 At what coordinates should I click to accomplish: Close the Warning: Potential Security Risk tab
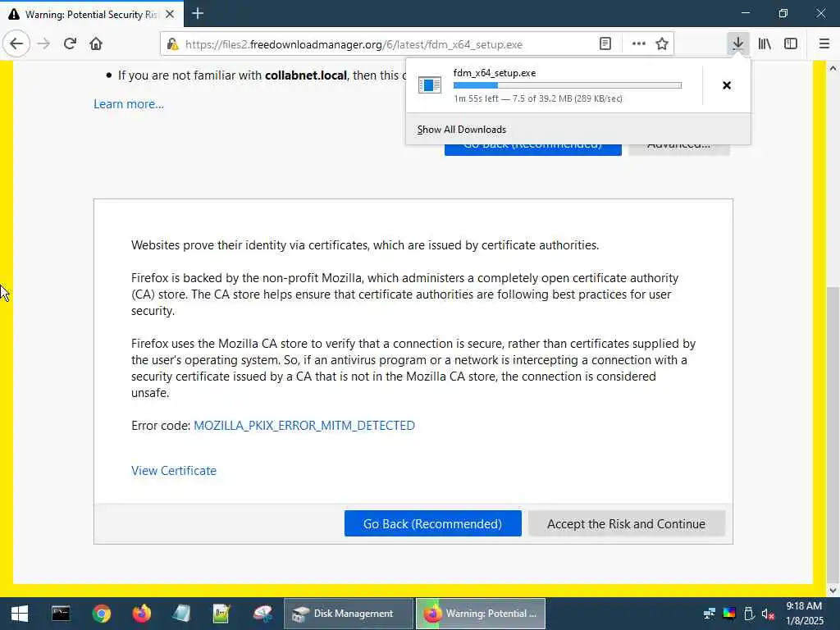(x=170, y=14)
